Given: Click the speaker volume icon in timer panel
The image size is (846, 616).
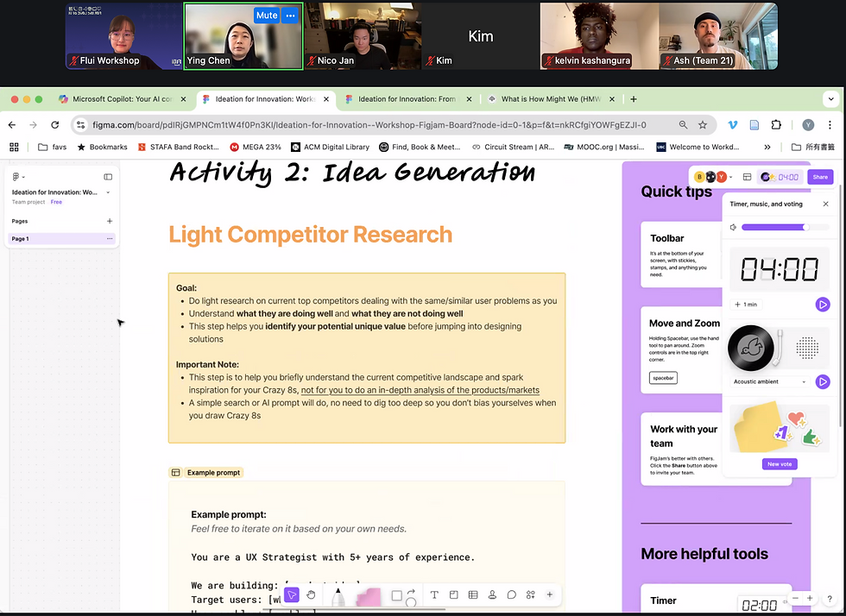Looking at the screenshot, I should coord(733,227).
